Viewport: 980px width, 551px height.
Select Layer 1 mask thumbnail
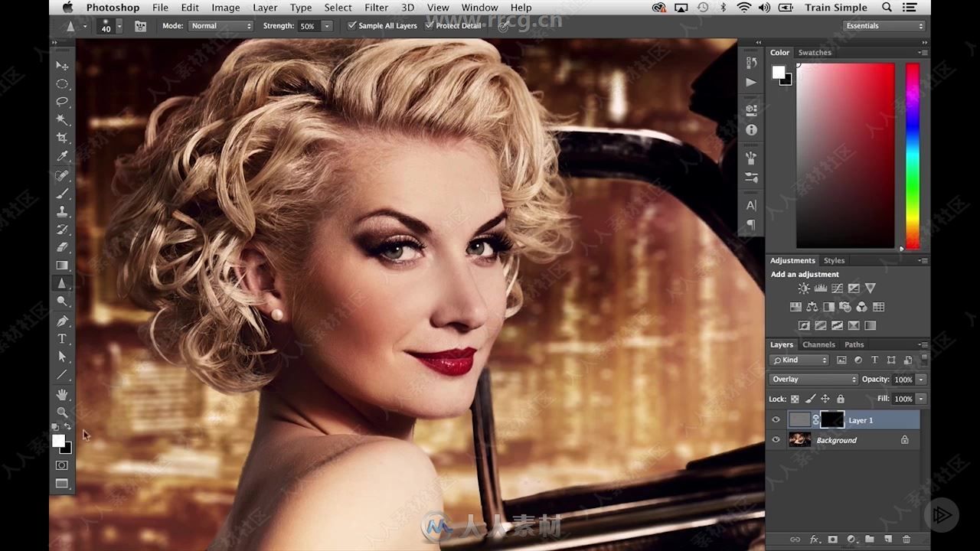(x=832, y=419)
